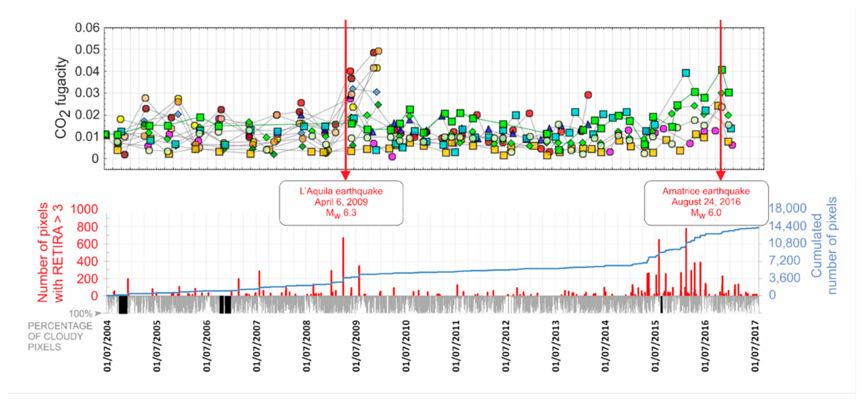The height and width of the screenshot is (399, 868).
Task: Click the 0.06 tick on fugacity axis
Action: click(87, 28)
